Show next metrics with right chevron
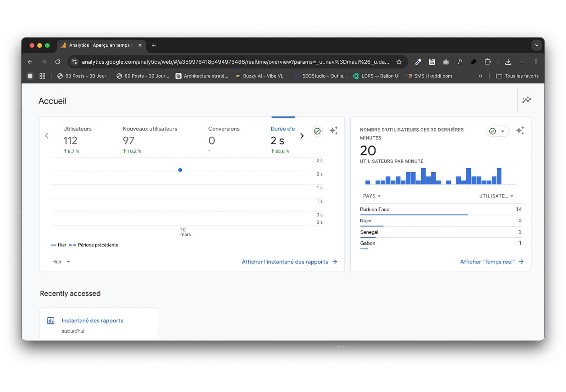The image size is (566, 392). click(x=302, y=136)
